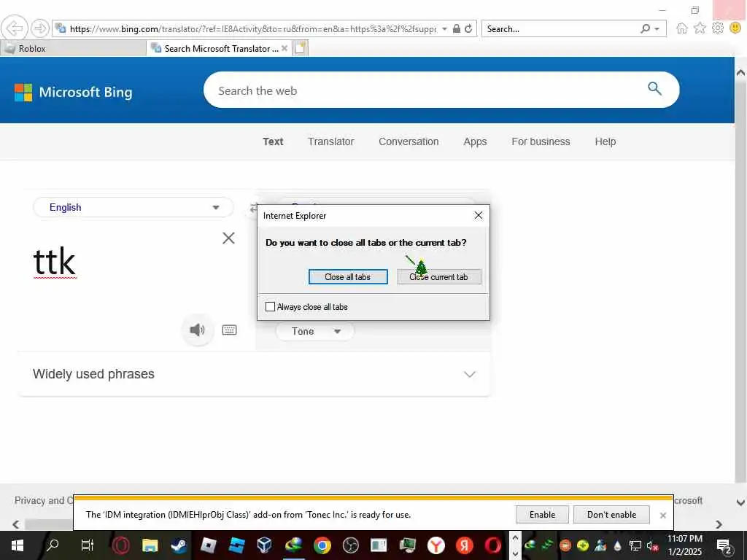Click Close current tab in the dialog
The height and width of the screenshot is (560, 747).
click(439, 276)
